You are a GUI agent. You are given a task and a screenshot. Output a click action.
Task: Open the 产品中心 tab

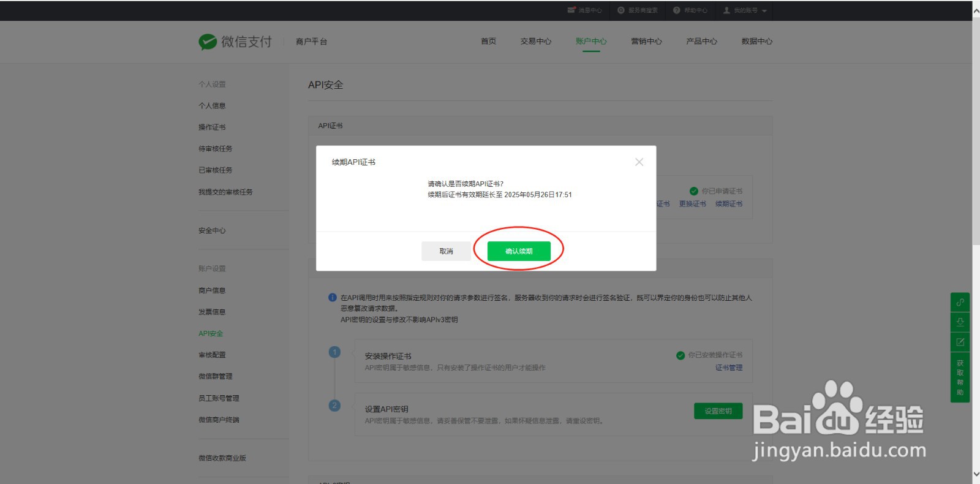coord(701,41)
